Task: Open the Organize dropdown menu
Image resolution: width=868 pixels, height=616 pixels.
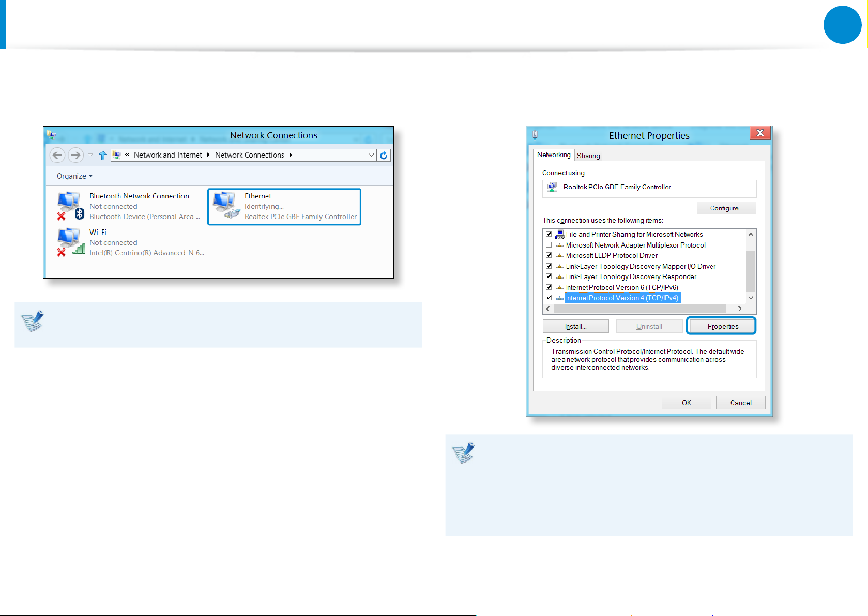Action: point(74,176)
